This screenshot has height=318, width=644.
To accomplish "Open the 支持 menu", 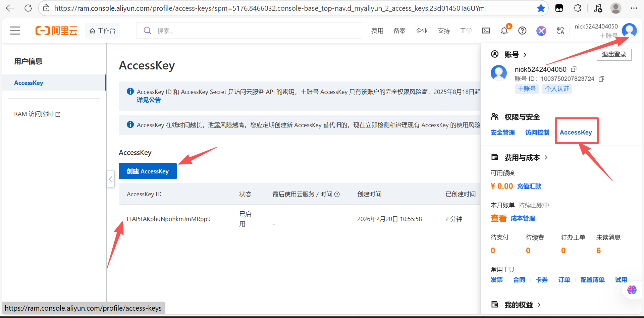I will coord(444,31).
